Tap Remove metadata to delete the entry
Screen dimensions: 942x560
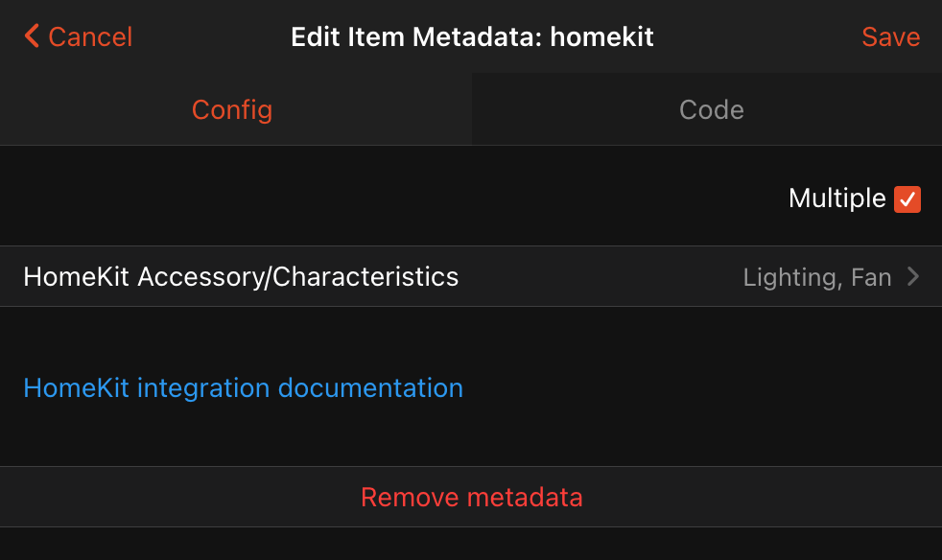pyautogui.click(x=471, y=498)
